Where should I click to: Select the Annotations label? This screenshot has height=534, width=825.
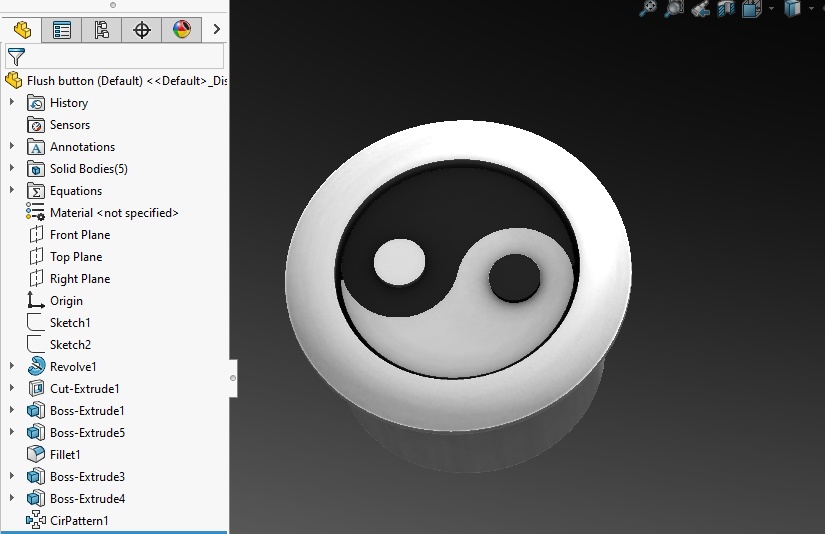(83, 147)
